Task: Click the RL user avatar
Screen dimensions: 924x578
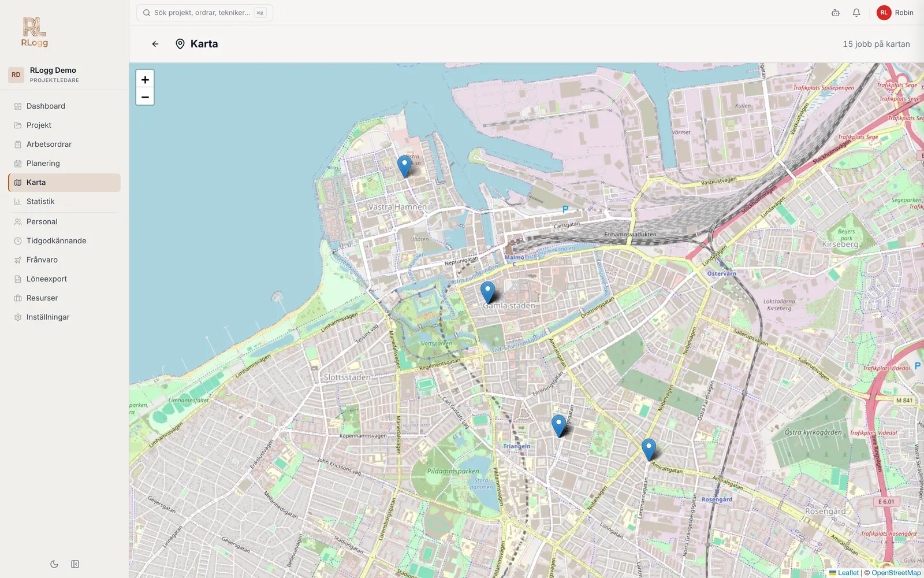Action: 884,13
